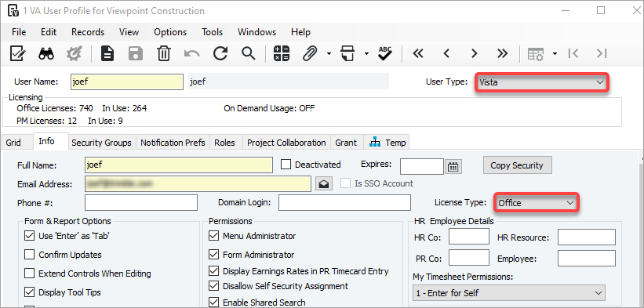Toggle the Is SSO Account checkbox
Viewport: 644px width, 308px height.
346,183
